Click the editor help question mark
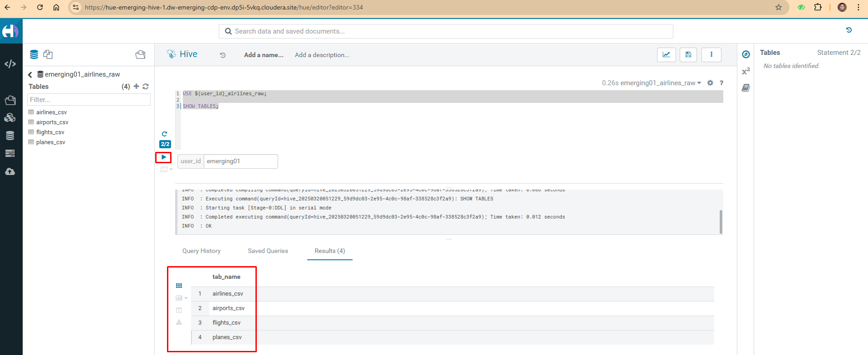This screenshot has width=868, height=355. 721,83
